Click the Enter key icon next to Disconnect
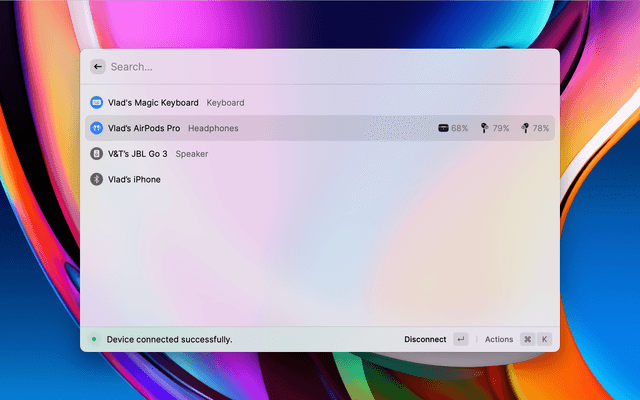 tap(460, 340)
